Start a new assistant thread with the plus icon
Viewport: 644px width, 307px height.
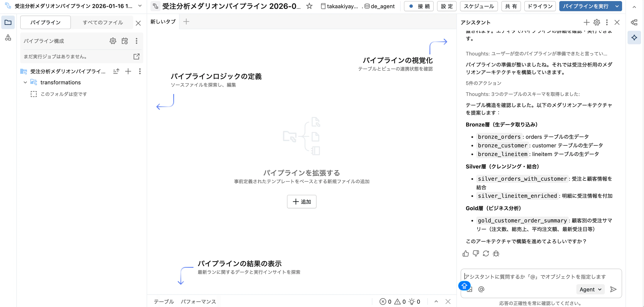pyautogui.click(x=586, y=22)
